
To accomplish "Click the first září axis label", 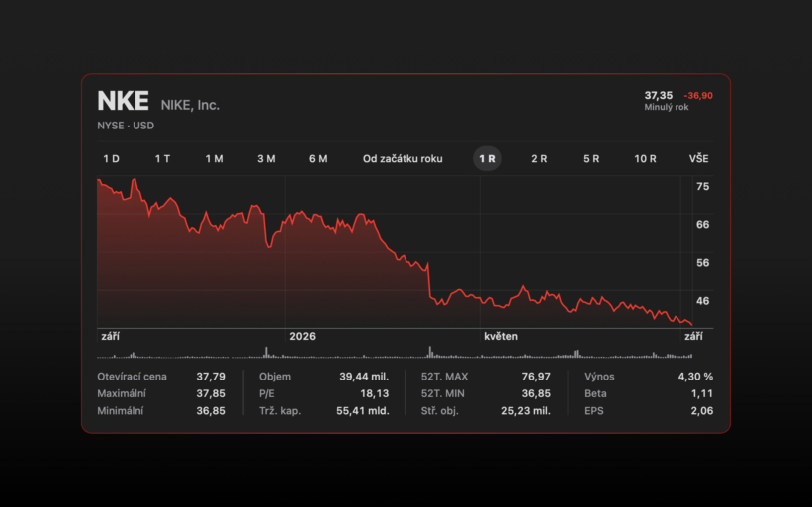I will 110,336.
